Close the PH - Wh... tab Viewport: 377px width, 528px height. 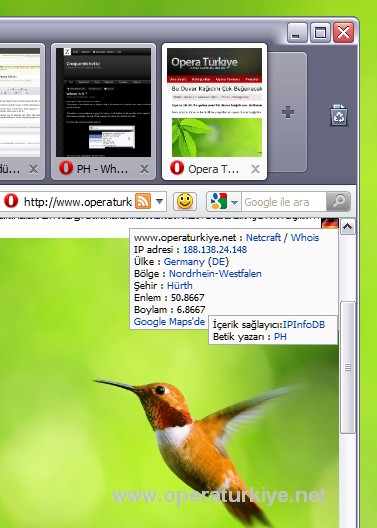tap(144, 169)
